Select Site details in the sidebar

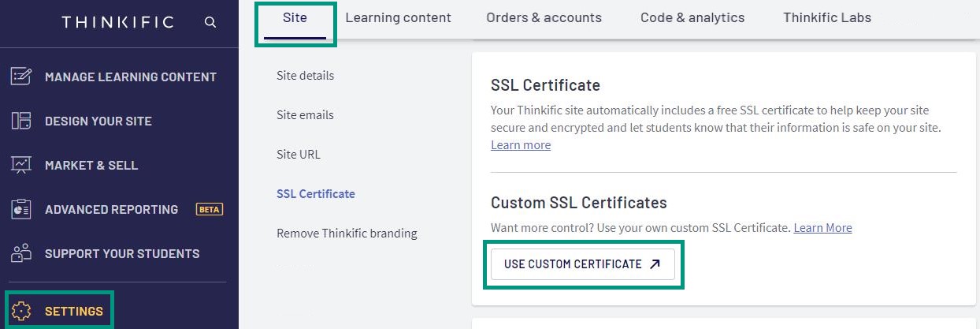[x=306, y=76]
